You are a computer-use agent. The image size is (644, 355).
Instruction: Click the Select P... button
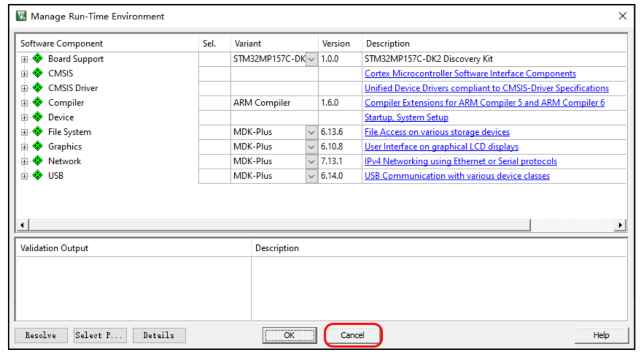pyautogui.click(x=100, y=335)
